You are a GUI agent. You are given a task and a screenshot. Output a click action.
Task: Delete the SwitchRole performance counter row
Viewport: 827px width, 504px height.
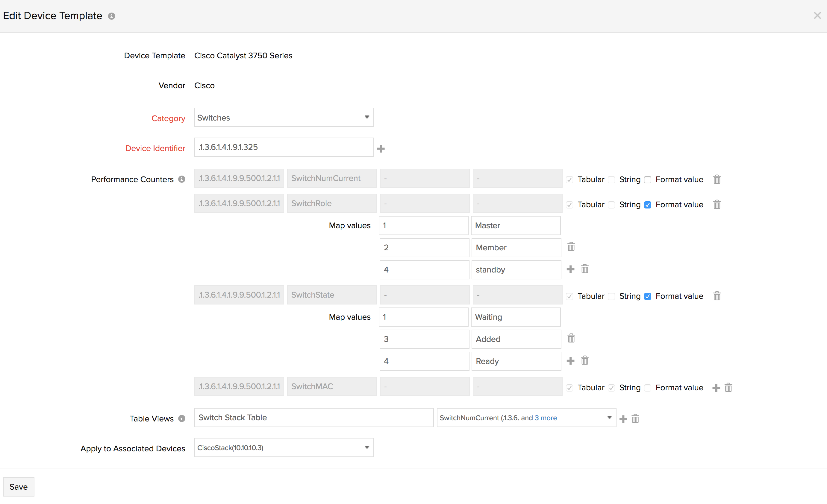coord(717,205)
